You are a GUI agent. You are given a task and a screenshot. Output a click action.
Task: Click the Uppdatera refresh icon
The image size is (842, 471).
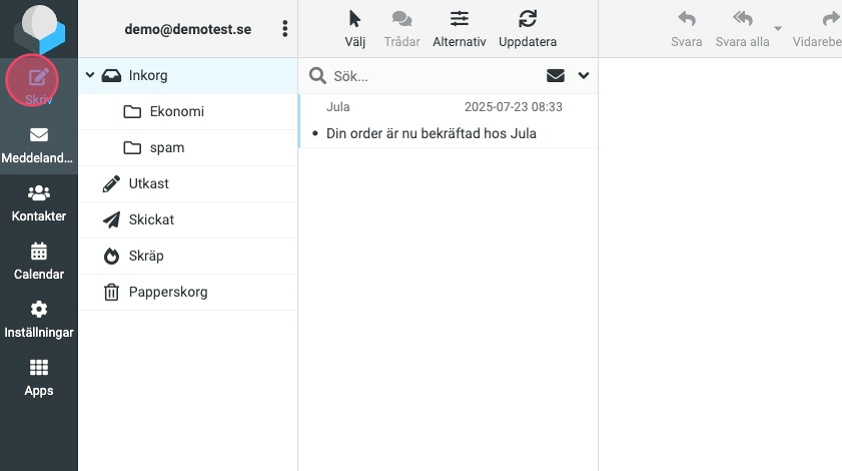(x=527, y=28)
